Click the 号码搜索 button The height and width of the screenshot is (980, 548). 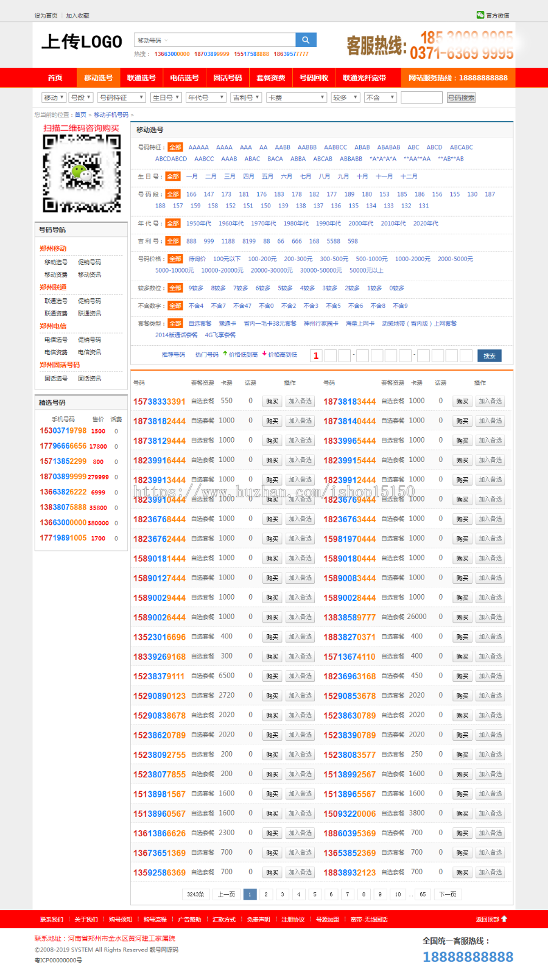pyautogui.click(x=461, y=97)
